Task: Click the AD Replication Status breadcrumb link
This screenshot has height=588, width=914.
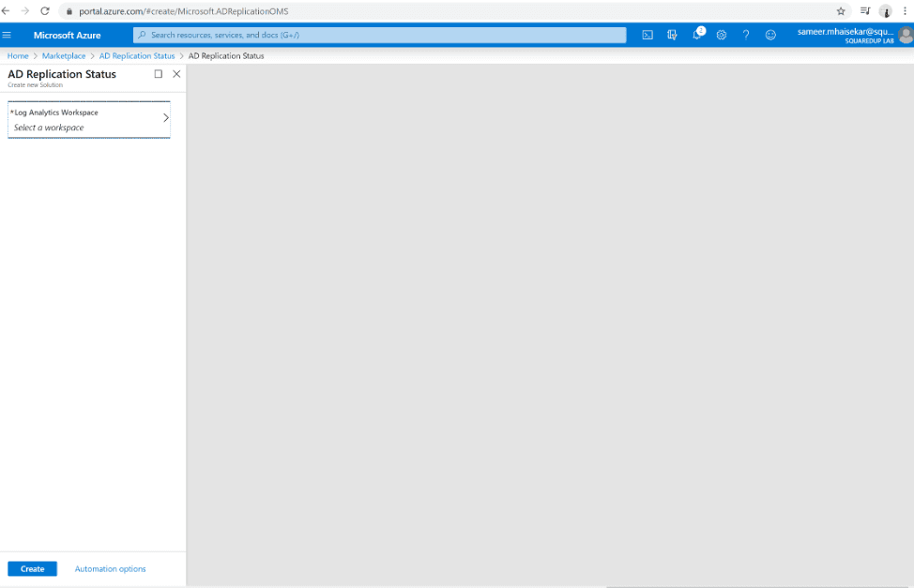Action: click(x=137, y=56)
